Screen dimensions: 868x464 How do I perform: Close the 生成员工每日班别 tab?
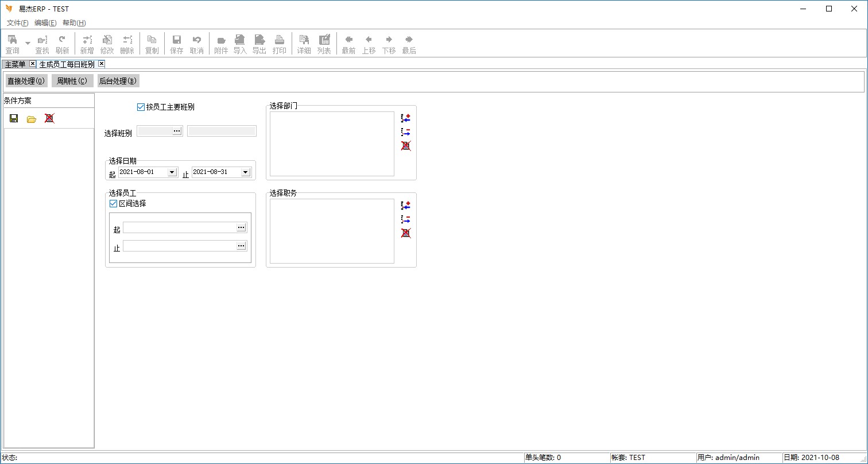tap(102, 64)
